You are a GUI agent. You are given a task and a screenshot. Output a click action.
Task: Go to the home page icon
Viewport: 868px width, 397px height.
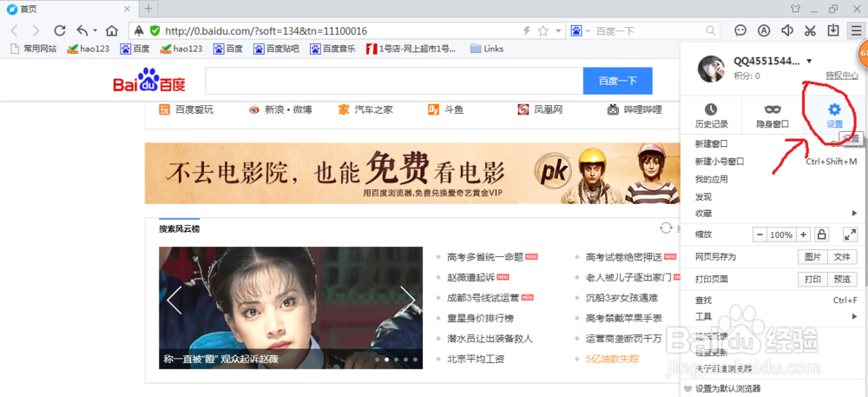112,30
